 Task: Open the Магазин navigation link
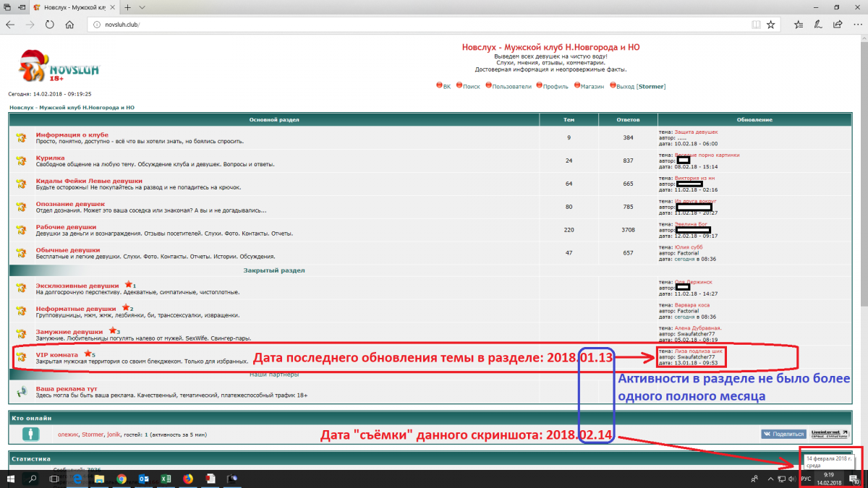(592, 87)
